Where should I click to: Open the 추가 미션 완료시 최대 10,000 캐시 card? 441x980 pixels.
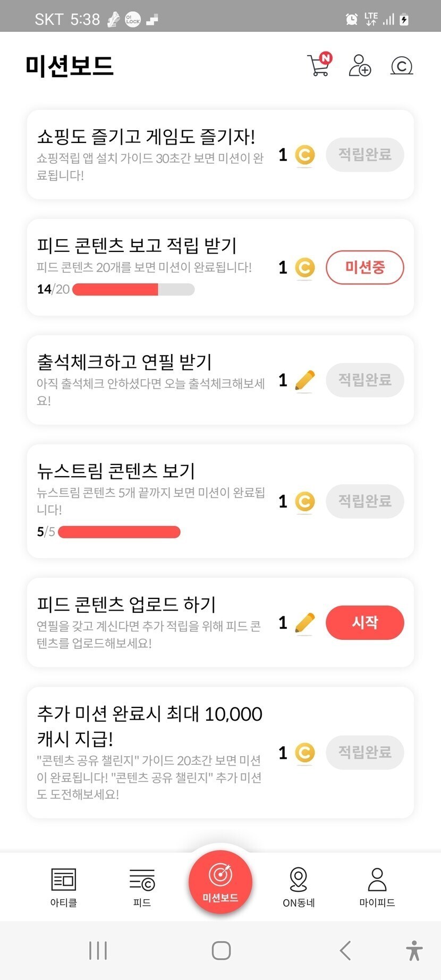coord(149,752)
